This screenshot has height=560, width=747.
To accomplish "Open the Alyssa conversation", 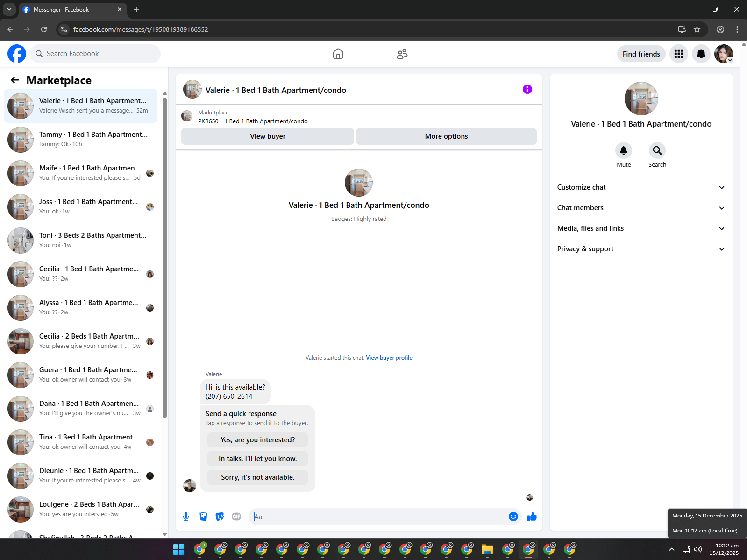I will [80, 308].
